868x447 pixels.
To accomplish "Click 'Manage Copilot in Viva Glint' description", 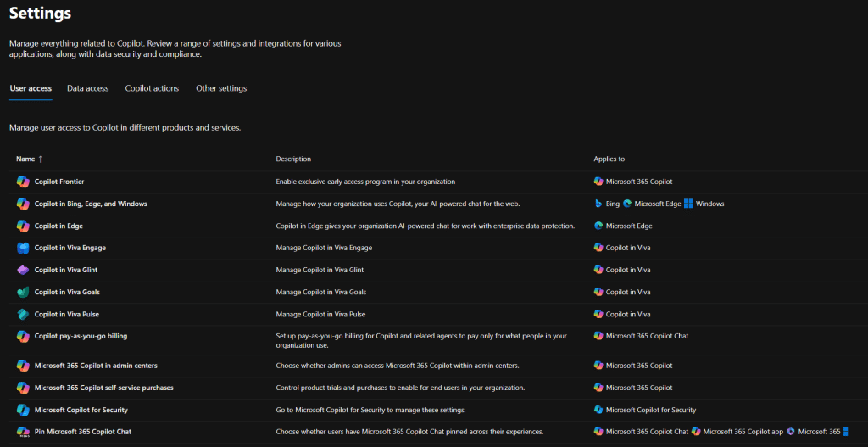I will (x=320, y=270).
